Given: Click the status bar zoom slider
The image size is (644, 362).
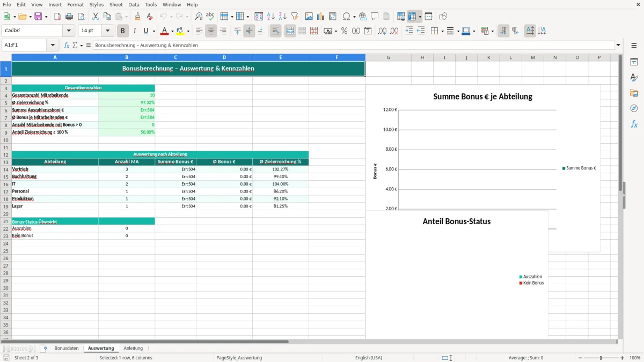Looking at the screenshot, I should tap(600, 358).
